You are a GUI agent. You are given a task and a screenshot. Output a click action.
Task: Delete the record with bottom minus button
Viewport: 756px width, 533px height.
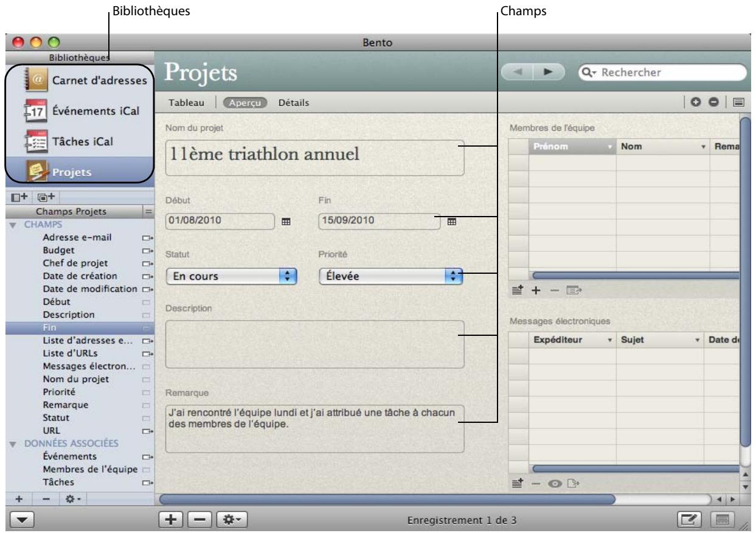[200, 519]
